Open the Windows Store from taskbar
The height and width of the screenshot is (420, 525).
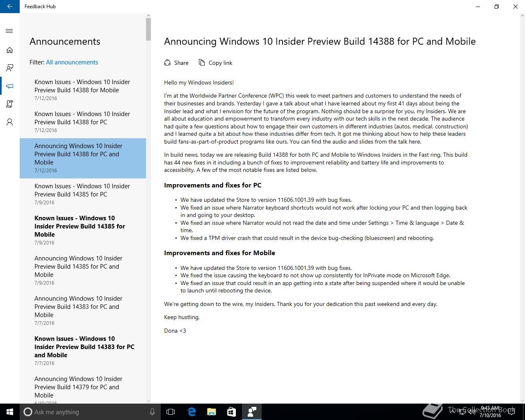click(x=232, y=412)
